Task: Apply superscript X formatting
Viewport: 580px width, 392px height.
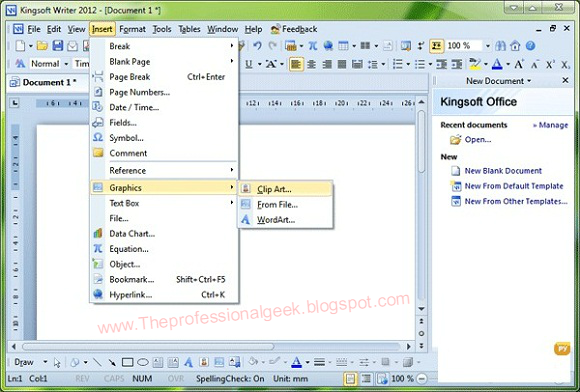Action: (550, 64)
